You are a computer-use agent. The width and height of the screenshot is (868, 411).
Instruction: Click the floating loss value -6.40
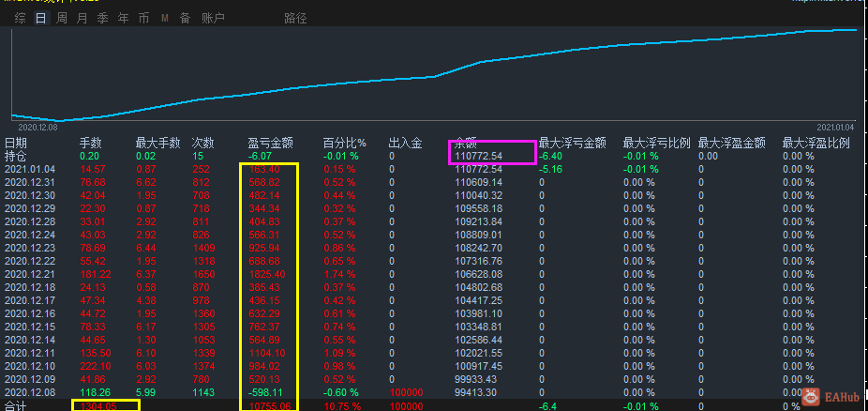tap(551, 156)
